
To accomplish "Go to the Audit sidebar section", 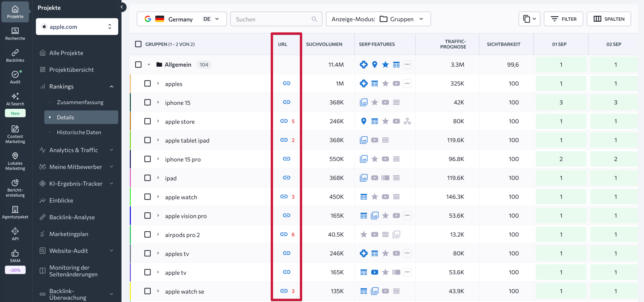I will 15,77.
